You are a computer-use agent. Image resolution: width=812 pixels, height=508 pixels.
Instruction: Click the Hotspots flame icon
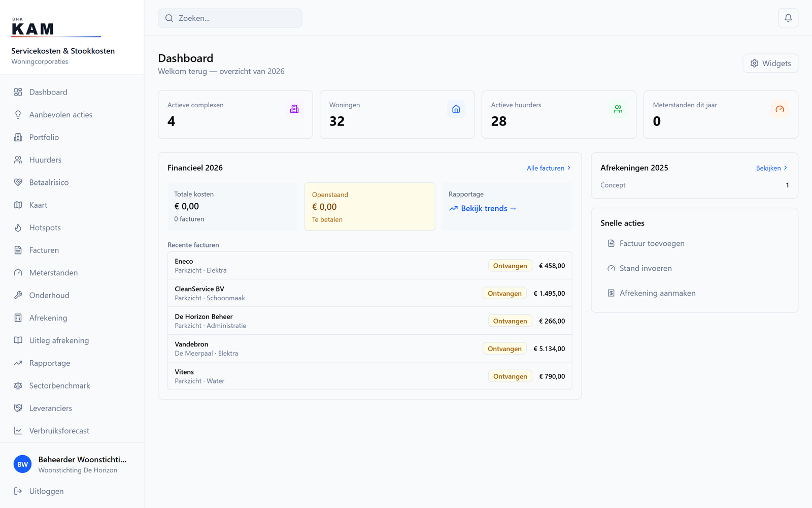pyautogui.click(x=18, y=228)
